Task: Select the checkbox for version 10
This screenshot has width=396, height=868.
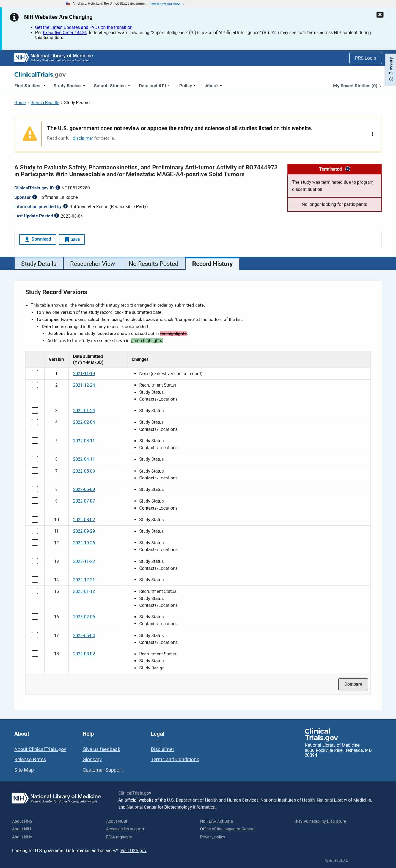Action: click(x=35, y=519)
